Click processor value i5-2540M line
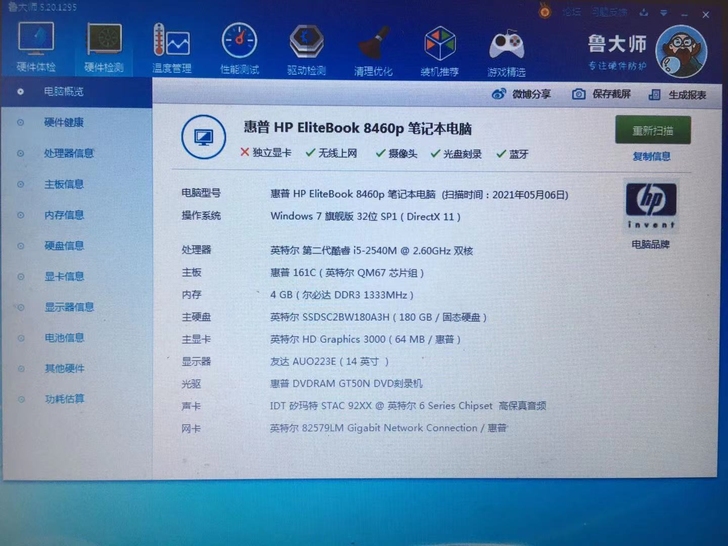The image size is (728, 546). click(371, 251)
